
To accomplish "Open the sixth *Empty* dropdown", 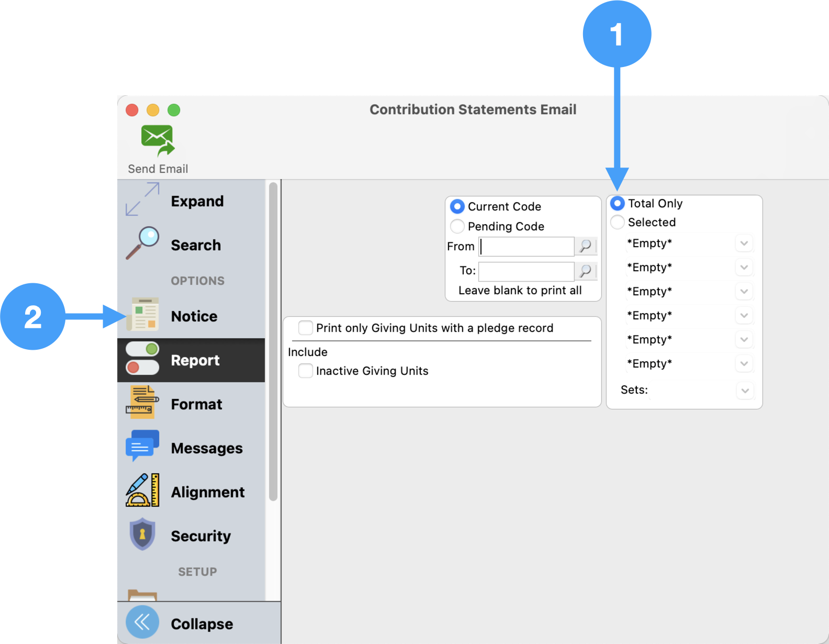I will [x=744, y=363].
